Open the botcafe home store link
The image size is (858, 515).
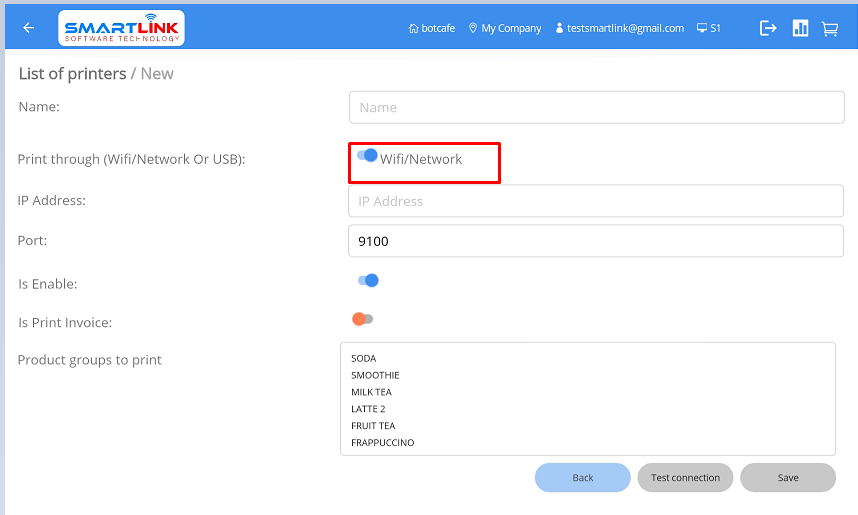432,29
